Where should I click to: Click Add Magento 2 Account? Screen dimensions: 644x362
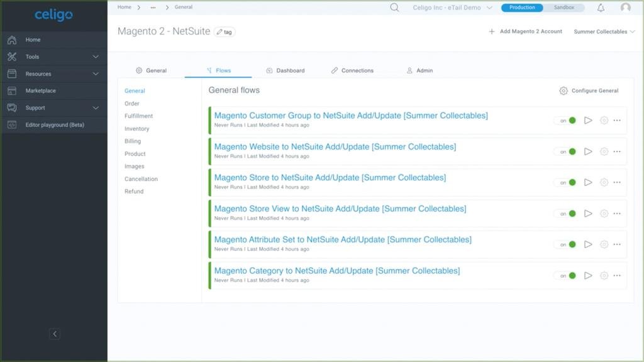(525, 31)
